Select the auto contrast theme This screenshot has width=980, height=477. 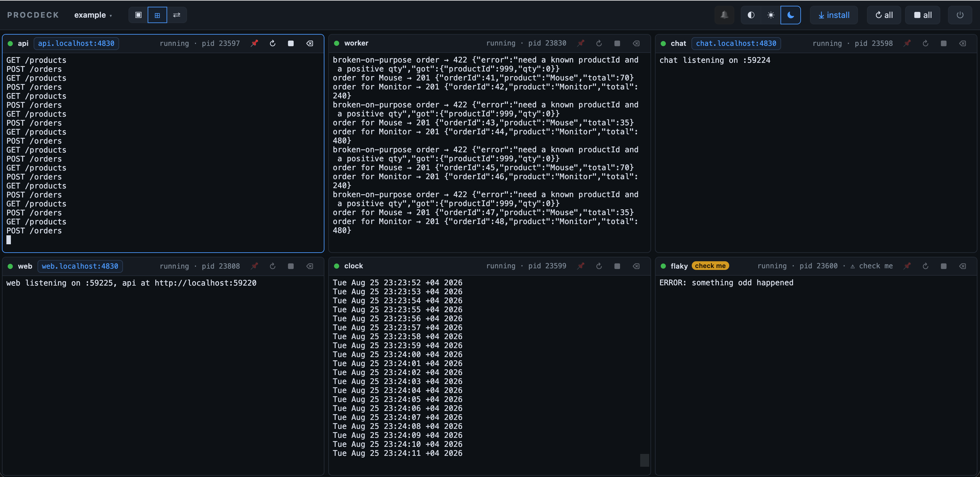[x=751, y=15]
